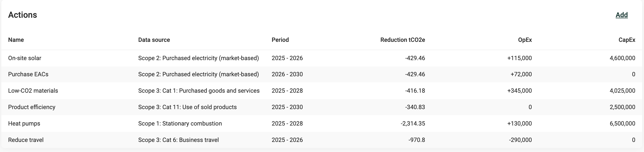
Task: Click the Add link in Actions
Action: [x=622, y=15]
